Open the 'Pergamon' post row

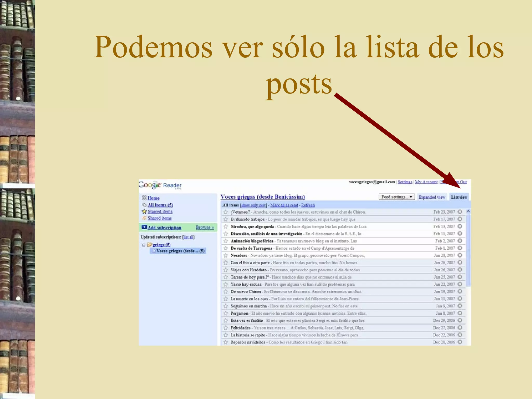click(343, 313)
